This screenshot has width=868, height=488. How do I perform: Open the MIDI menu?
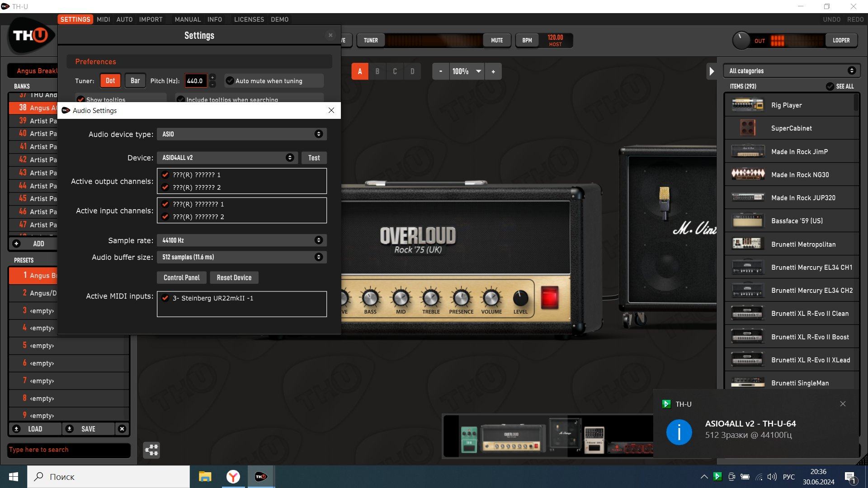point(103,19)
